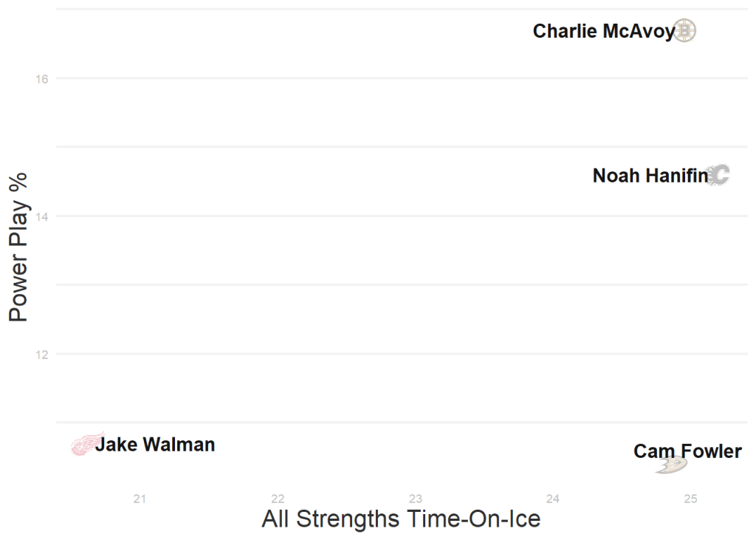This screenshot has height=540, width=756.
Task: Click the Calgary Flames logo beside Noah Hanifin
Action: coord(718,175)
